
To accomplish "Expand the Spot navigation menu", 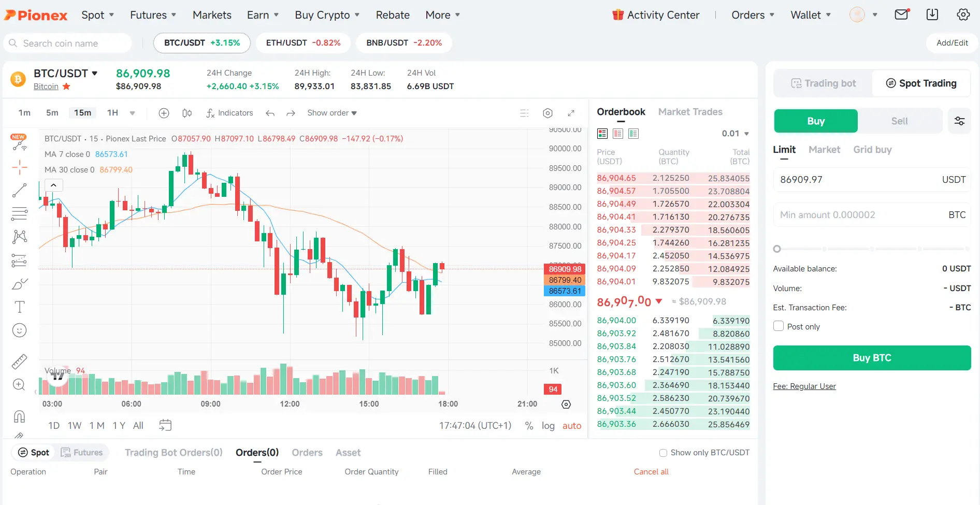I will 97,15.
